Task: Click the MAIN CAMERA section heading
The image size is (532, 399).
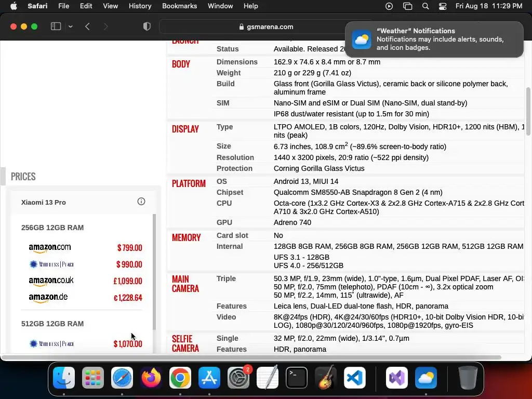Action: coord(185,284)
